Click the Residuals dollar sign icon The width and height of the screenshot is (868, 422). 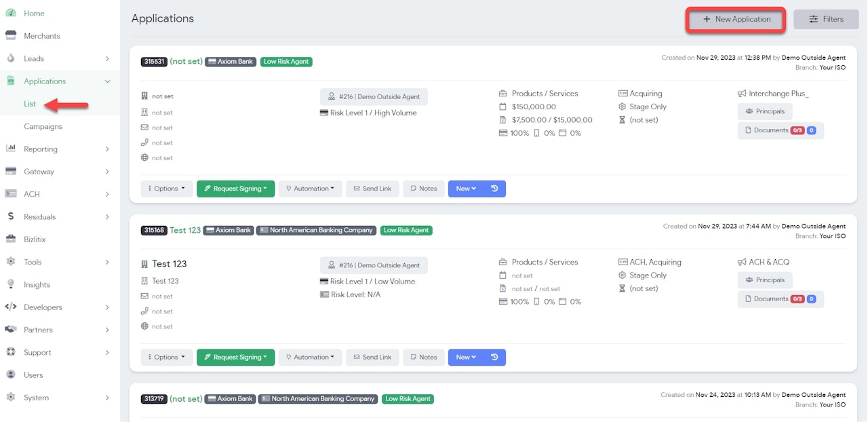tap(11, 217)
